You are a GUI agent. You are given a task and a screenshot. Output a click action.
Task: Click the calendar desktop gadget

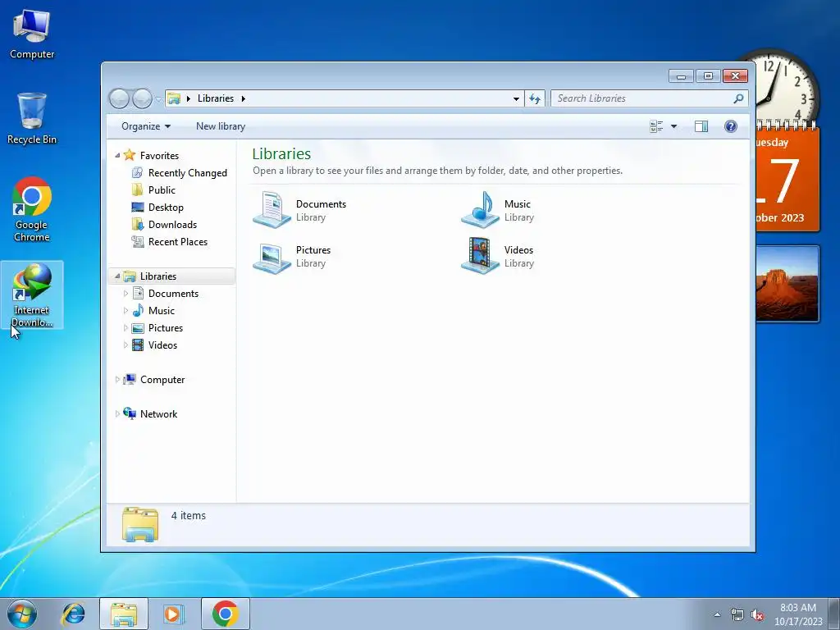coord(787,178)
